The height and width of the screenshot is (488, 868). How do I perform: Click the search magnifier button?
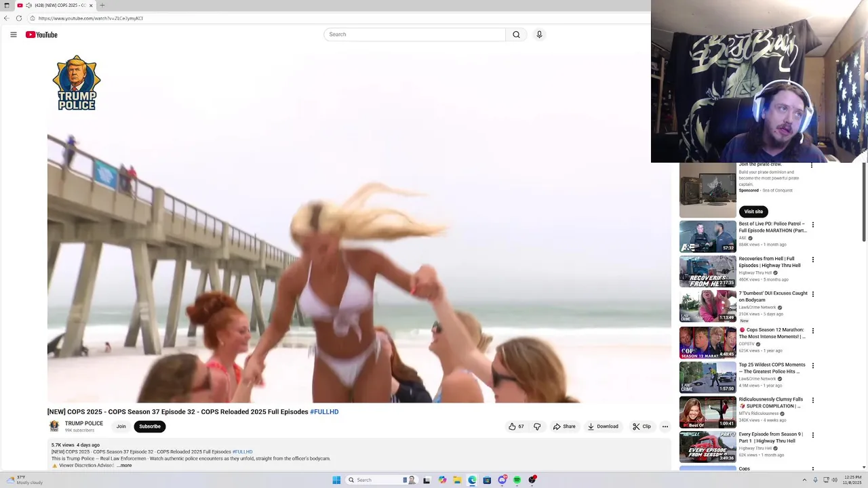pyautogui.click(x=516, y=35)
